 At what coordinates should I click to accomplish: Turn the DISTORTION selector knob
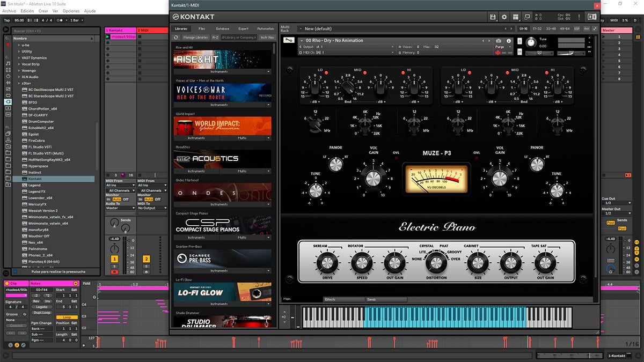[436, 263]
